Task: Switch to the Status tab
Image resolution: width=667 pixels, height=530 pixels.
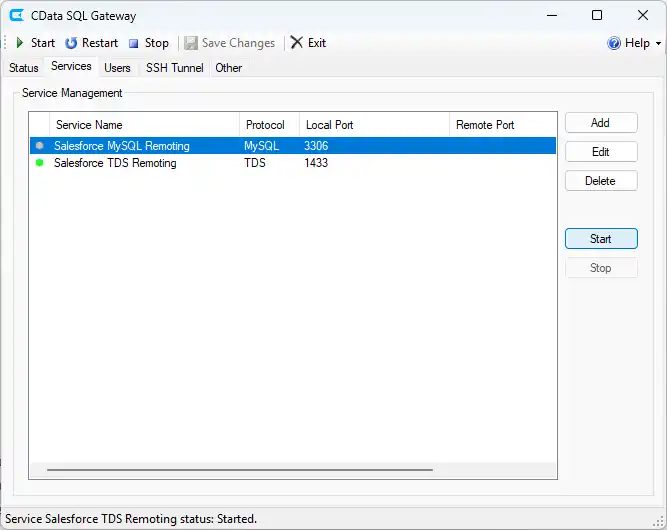Action: coord(24,68)
